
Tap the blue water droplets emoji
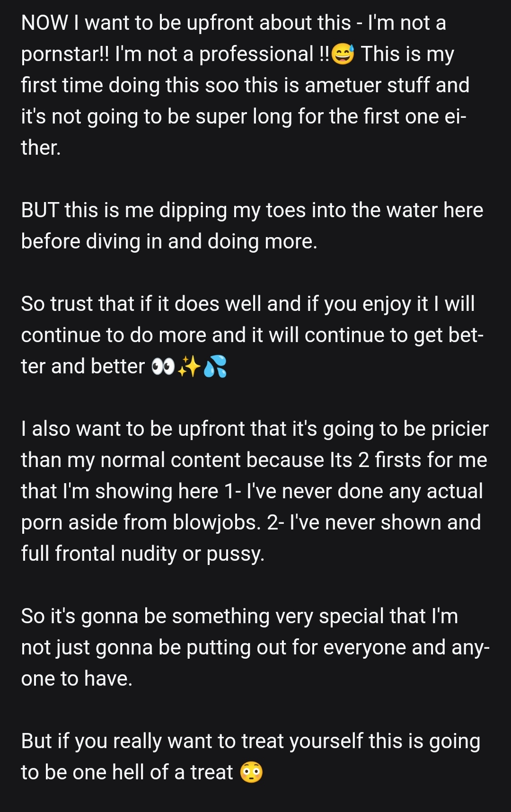(215, 366)
